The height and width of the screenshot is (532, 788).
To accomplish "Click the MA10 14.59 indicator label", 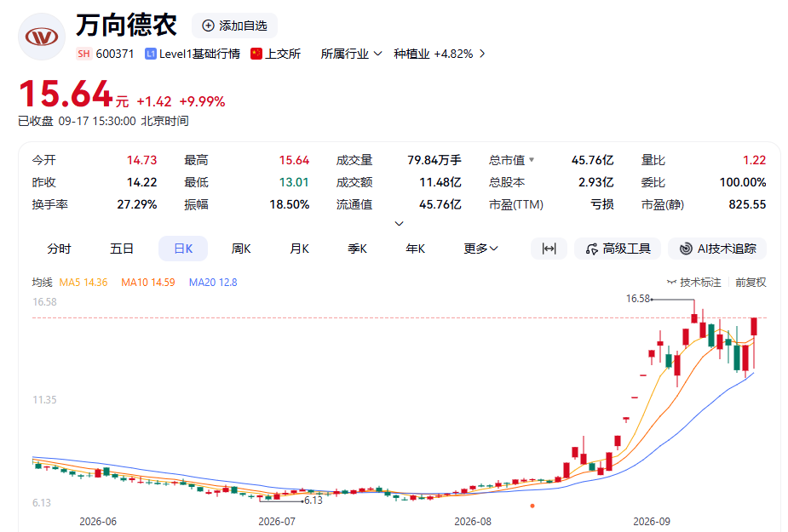I will [148, 283].
